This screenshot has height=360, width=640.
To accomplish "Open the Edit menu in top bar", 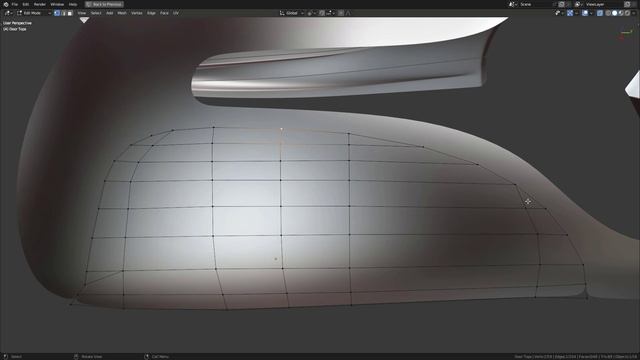I will pyautogui.click(x=26, y=4).
